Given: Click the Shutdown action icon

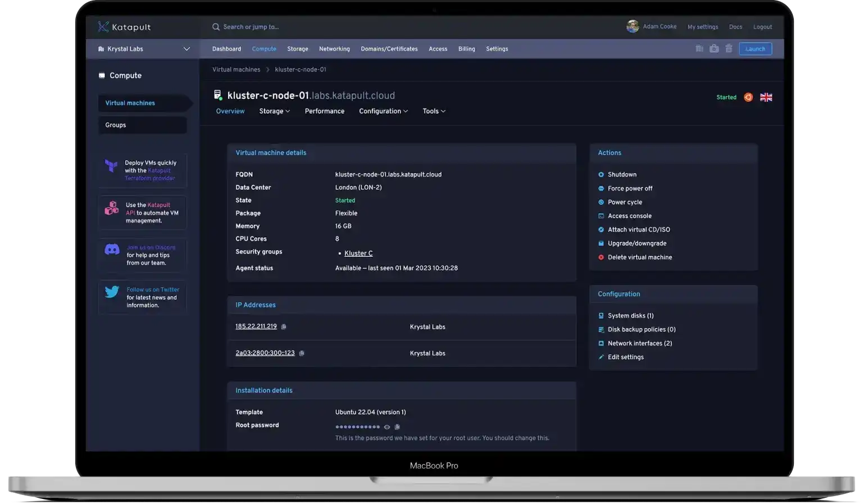Looking at the screenshot, I should pos(601,175).
